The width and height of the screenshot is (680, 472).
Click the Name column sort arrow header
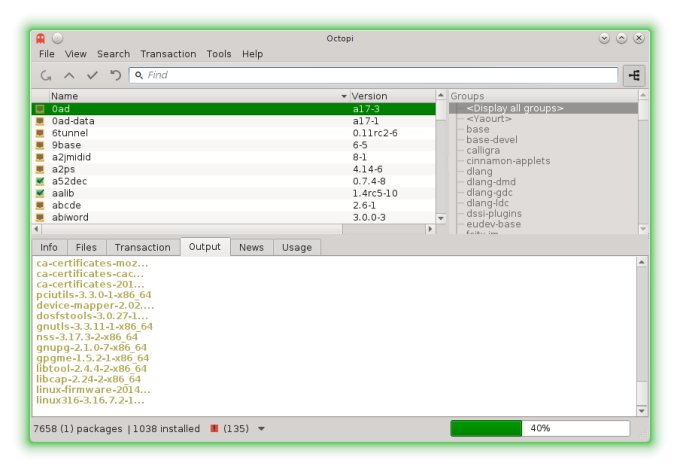point(344,96)
